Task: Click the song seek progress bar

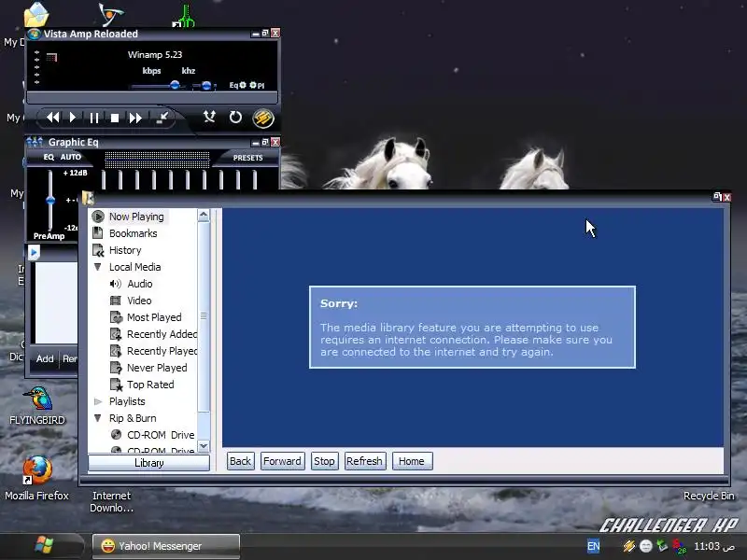Action: 152,98
